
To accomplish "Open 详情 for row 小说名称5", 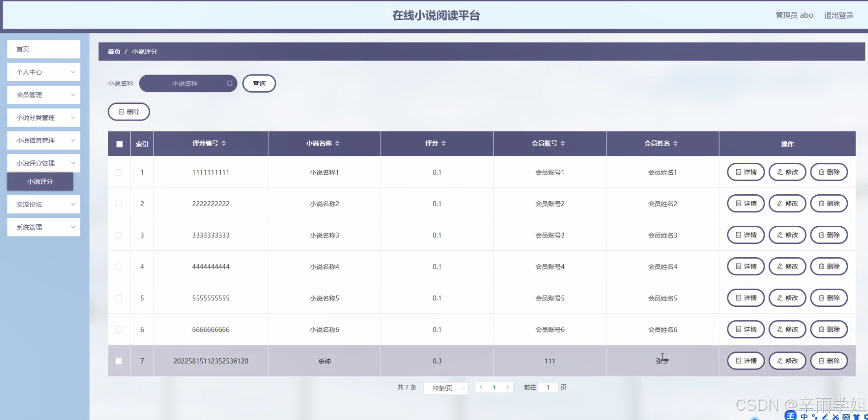I will tap(746, 298).
